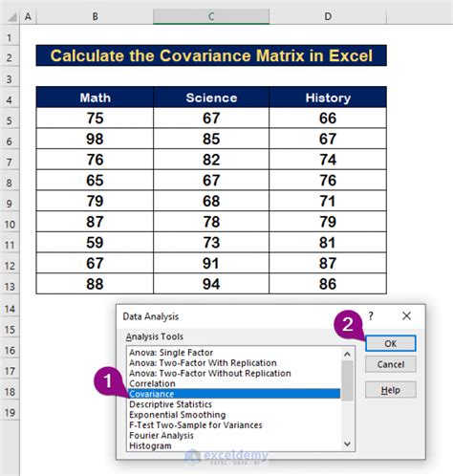
Task: Click the OK button in Data Analysis
Action: click(x=390, y=343)
